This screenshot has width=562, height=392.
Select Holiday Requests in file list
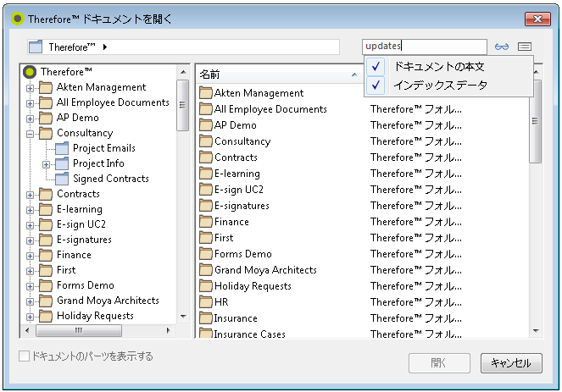coord(253,286)
